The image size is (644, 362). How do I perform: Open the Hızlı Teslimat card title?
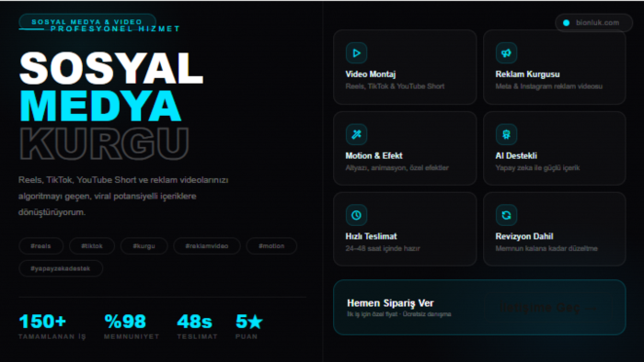371,236
